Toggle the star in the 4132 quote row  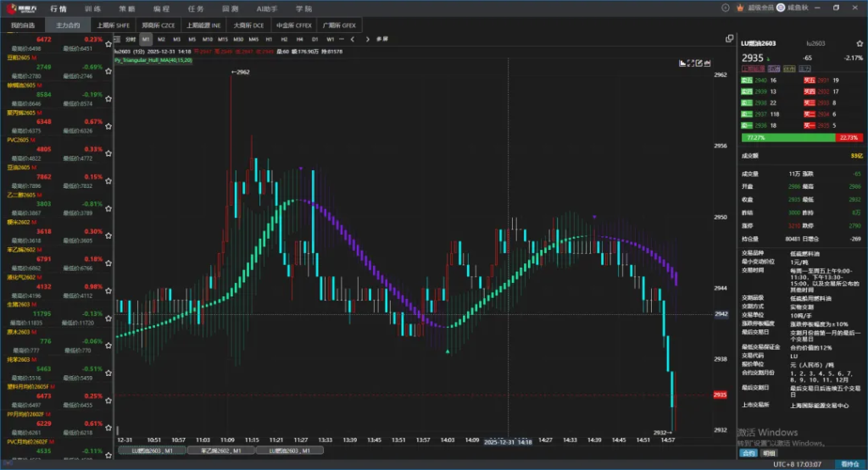pyautogui.click(x=108, y=290)
